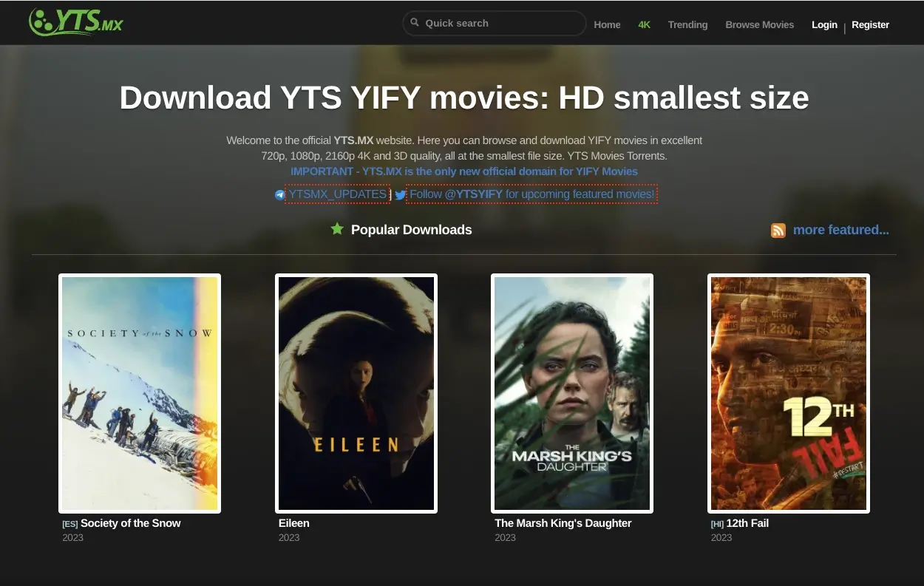
Task: Click the green star beside Popular Downloads
Action: (338, 229)
